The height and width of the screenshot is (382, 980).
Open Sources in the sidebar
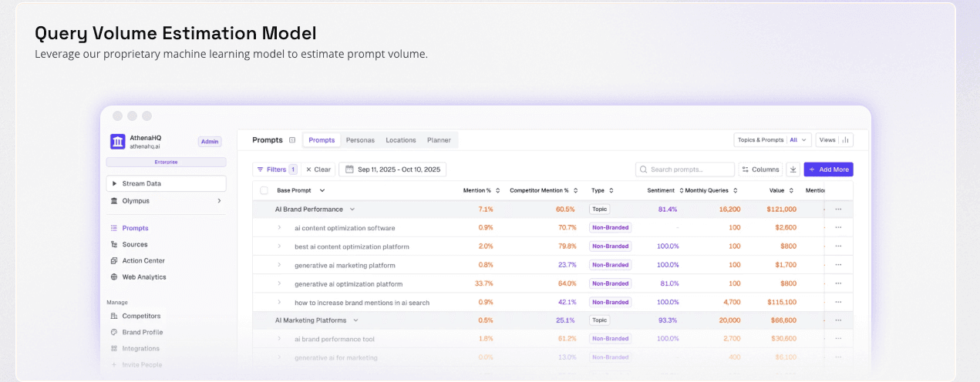pos(135,244)
